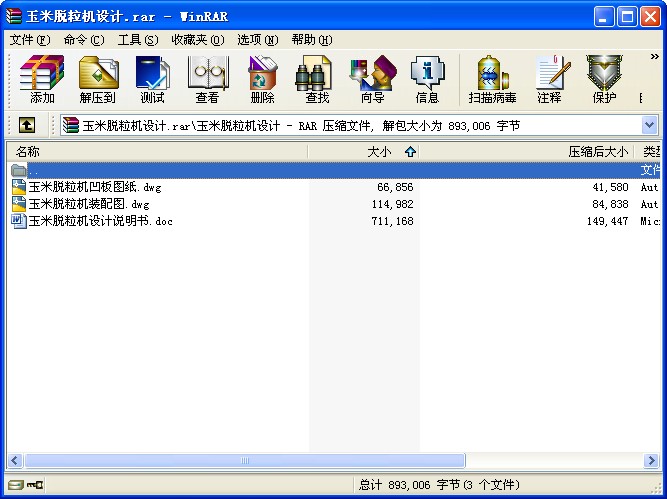
Task: Show archive 信息 (Info)
Action: (427, 79)
